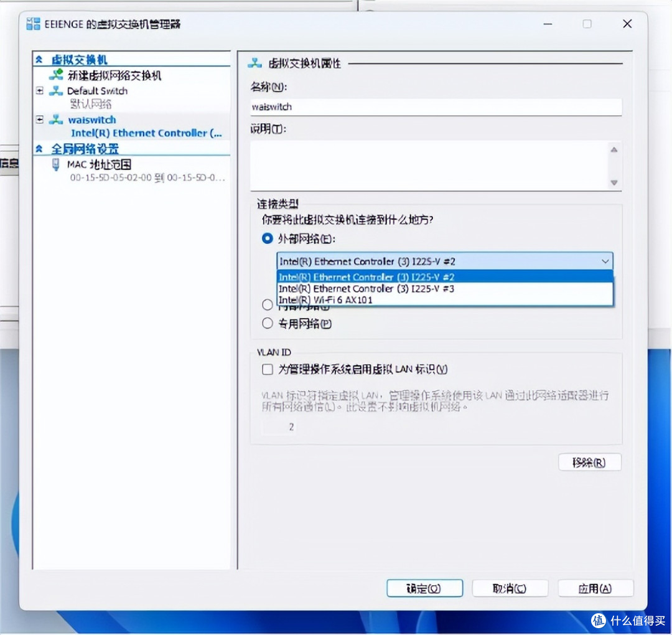
Task: Choose Intel Wi-Fi 6 AX101 option
Action: pos(445,299)
